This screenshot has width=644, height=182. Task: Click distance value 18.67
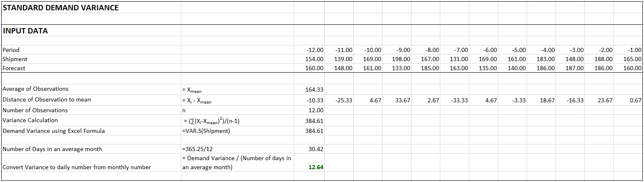coord(547,100)
